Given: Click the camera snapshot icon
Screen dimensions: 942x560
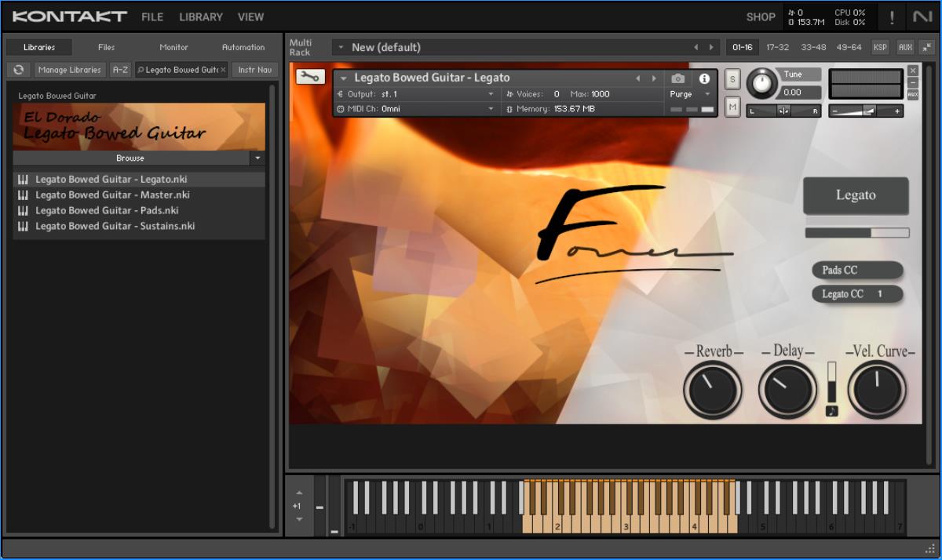Looking at the screenshot, I should pos(678,78).
